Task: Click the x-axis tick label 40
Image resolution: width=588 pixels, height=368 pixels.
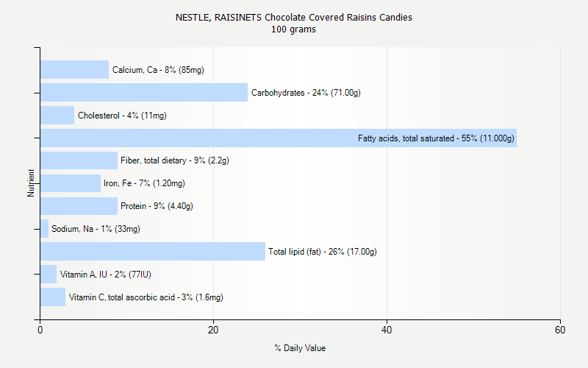Action: click(387, 330)
